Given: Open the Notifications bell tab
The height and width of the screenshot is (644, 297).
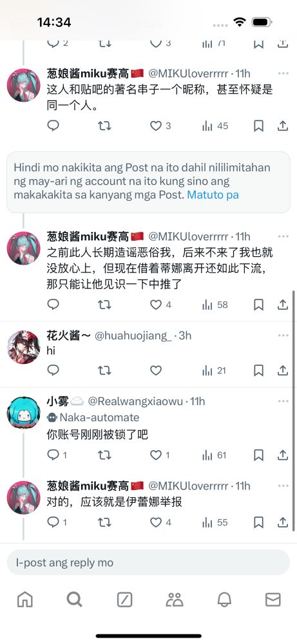Looking at the screenshot, I should 224,600.
